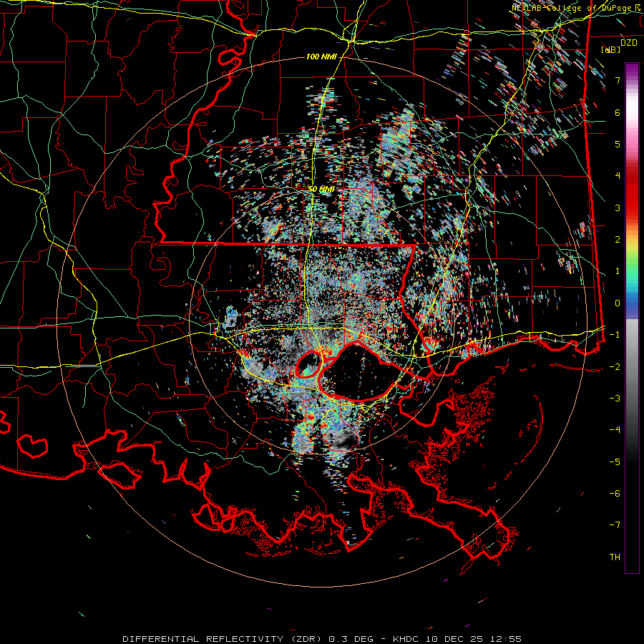Image resolution: width=644 pixels, height=644 pixels.
Task: Select the 2 value on the color scale
Action: [618, 240]
